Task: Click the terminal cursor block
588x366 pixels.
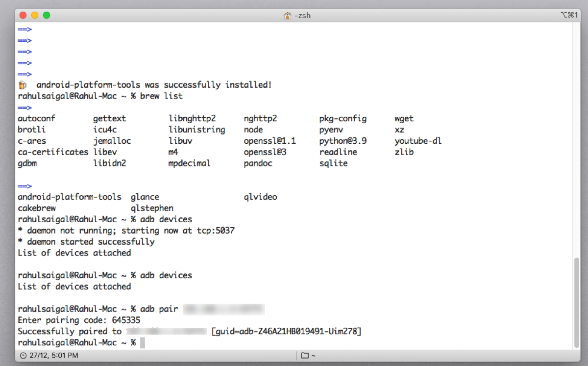Action: 143,343
